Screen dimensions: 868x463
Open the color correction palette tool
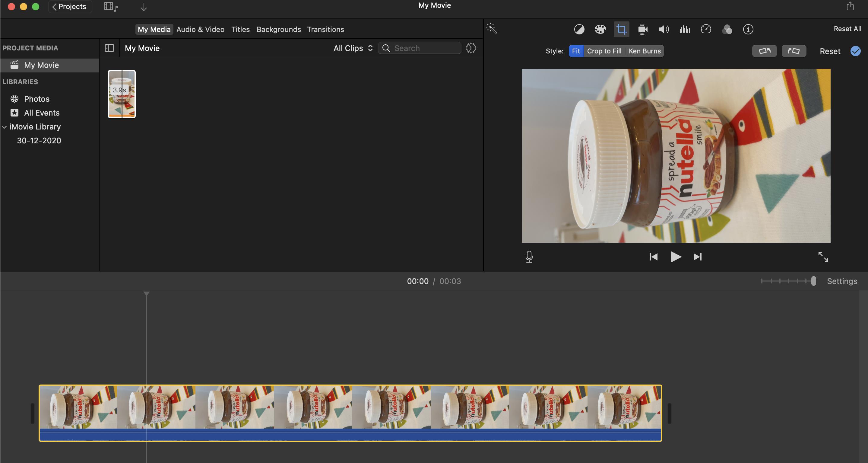coord(600,29)
